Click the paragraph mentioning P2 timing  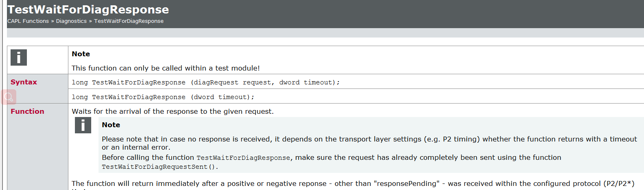click(369, 143)
